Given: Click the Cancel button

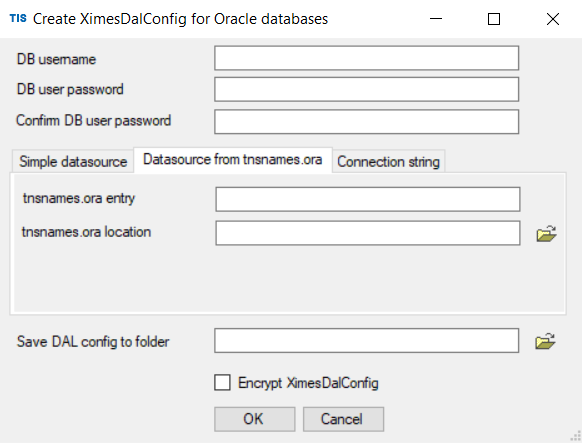Looking at the screenshot, I should (x=343, y=419).
